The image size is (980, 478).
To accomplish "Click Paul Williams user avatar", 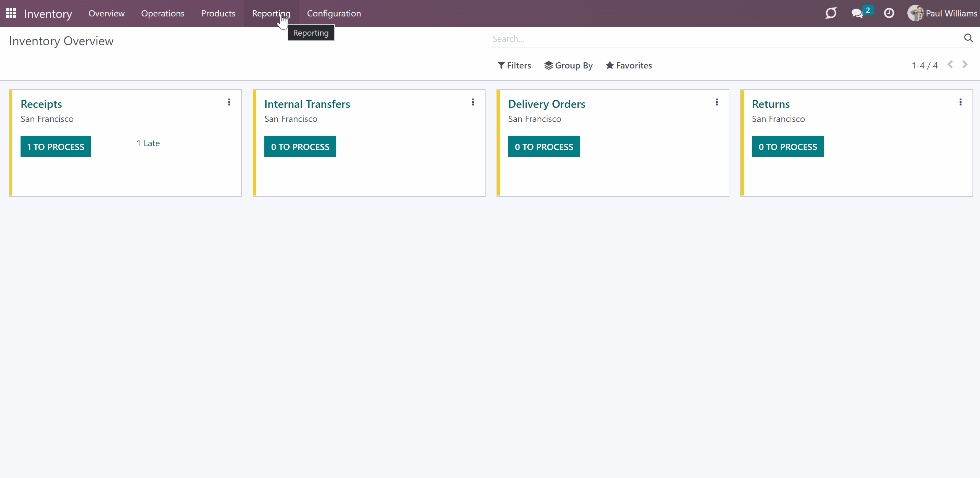I will tap(915, 13).
